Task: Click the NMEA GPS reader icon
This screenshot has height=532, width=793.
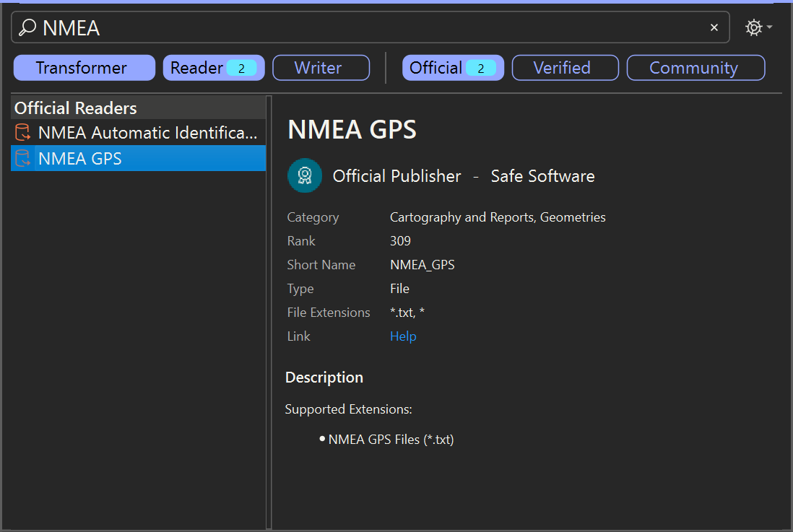Action: (x=23, y=158)
